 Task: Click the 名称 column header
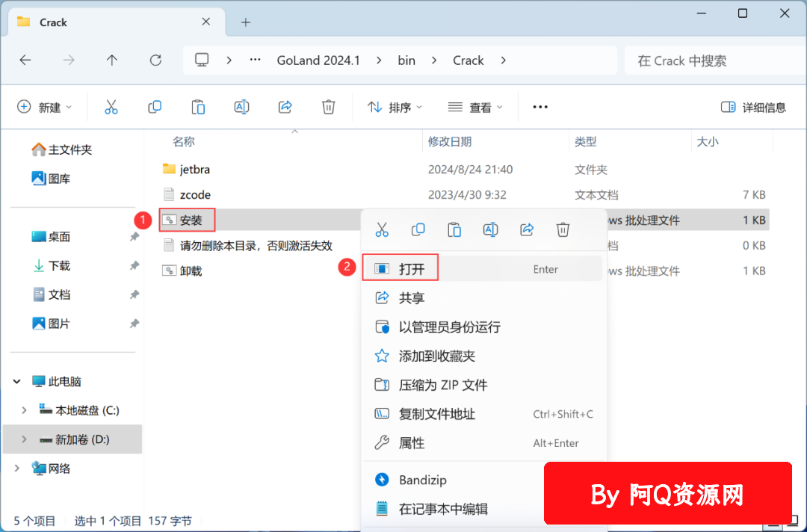point(183,141)
